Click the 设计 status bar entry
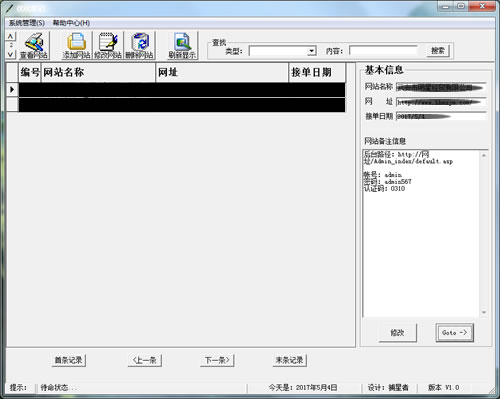Image resolution: width=500 pixels, height=399 pixels. [388, 388]
